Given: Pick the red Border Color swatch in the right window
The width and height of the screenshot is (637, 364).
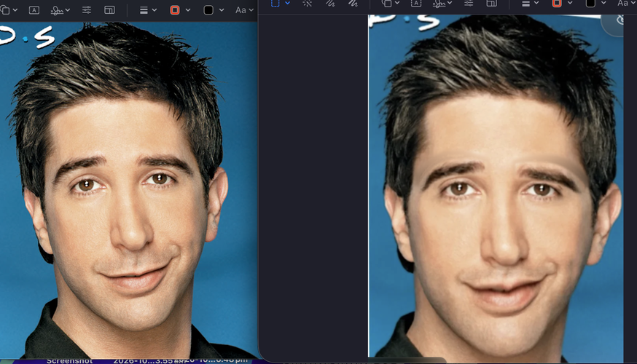Looking at the screenshot, I should [x=557, y=3].
